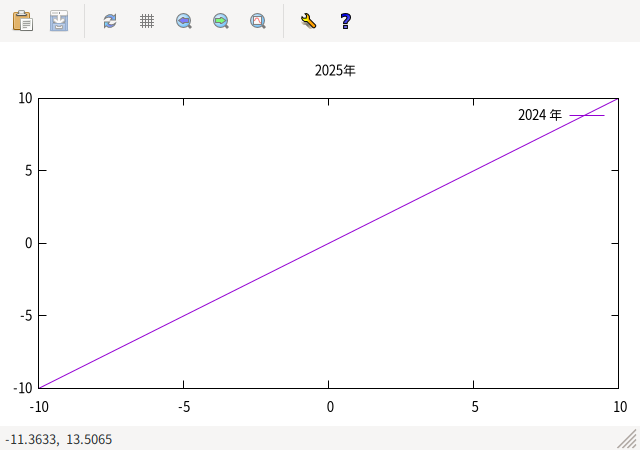640x450 pixels.
Task: Click the plot title '2025年'
Action: (x=335, y=71)
